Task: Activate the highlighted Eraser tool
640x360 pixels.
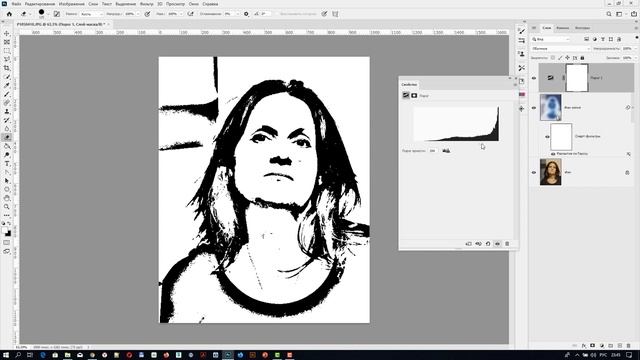Action: click(7, 138)
